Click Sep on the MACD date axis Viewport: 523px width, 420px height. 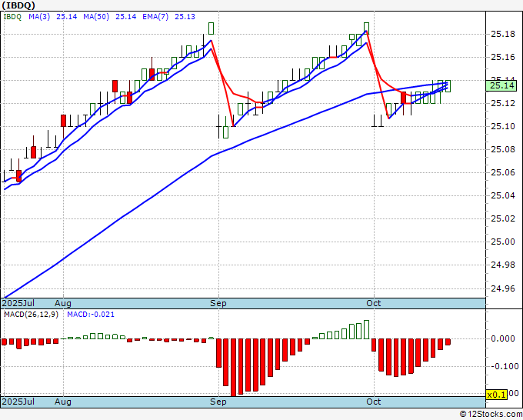pyautogui.click(x=218, y=402)
